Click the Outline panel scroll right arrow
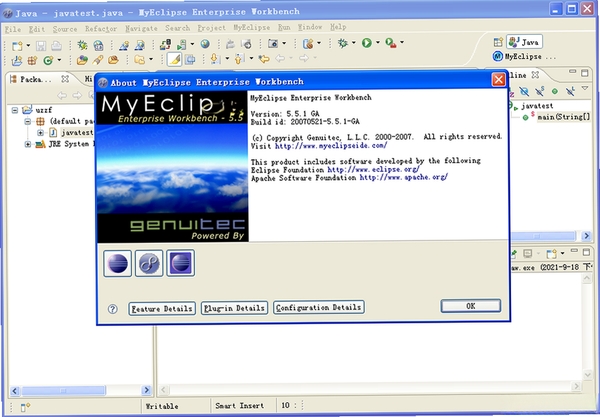The image size is (600, 417). (586, 236)
